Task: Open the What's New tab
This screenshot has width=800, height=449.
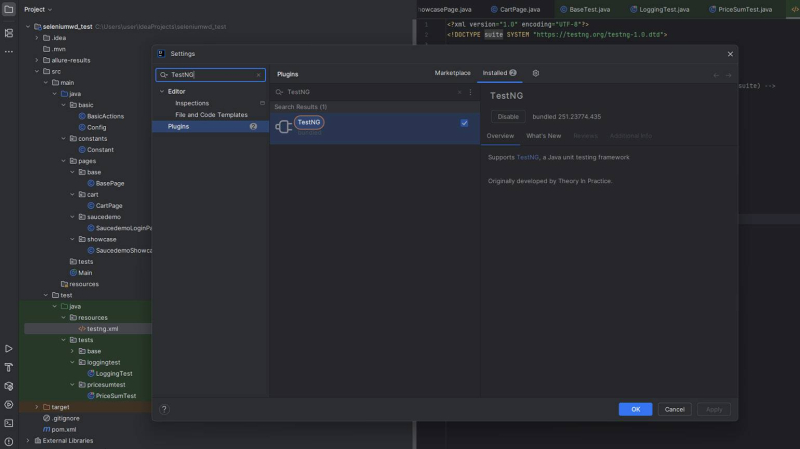Action: click(543, 136)
